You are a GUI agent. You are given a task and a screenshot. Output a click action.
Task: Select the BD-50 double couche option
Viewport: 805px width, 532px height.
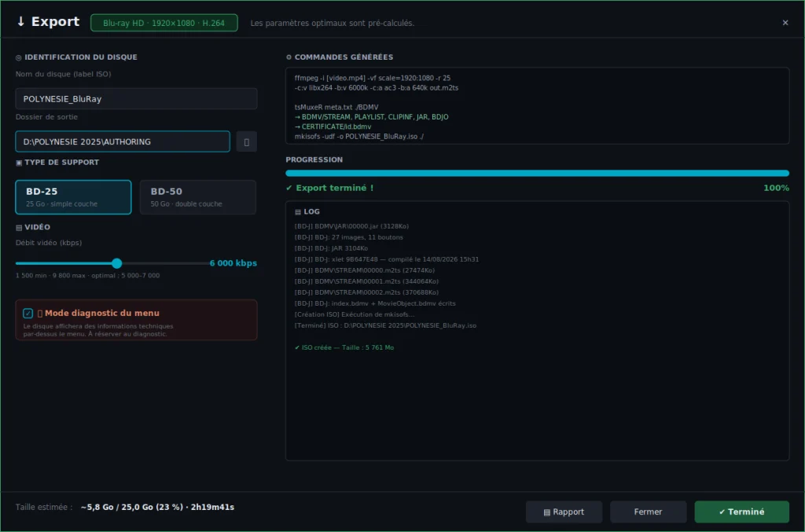click(x=198, y=197)
